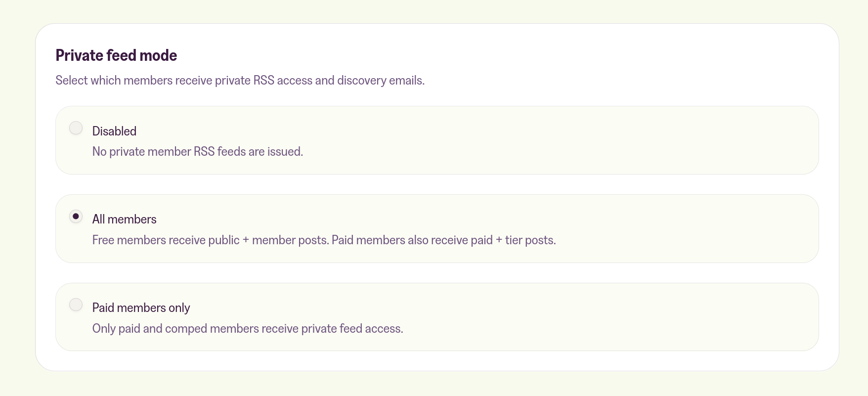This screenshot has height=396, width=868.
Task: Click empty space inside the Disabled option card
Action: pos(544,140)
